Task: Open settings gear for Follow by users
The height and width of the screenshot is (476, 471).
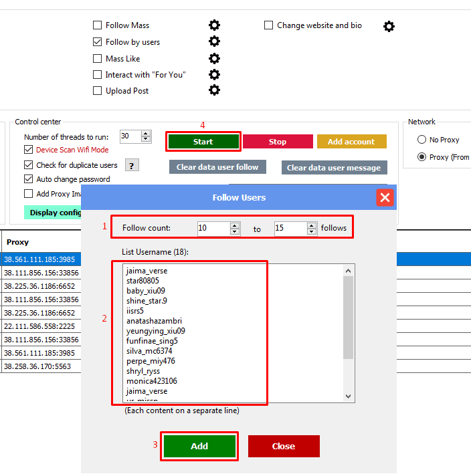Action: [x=214, y=41]
